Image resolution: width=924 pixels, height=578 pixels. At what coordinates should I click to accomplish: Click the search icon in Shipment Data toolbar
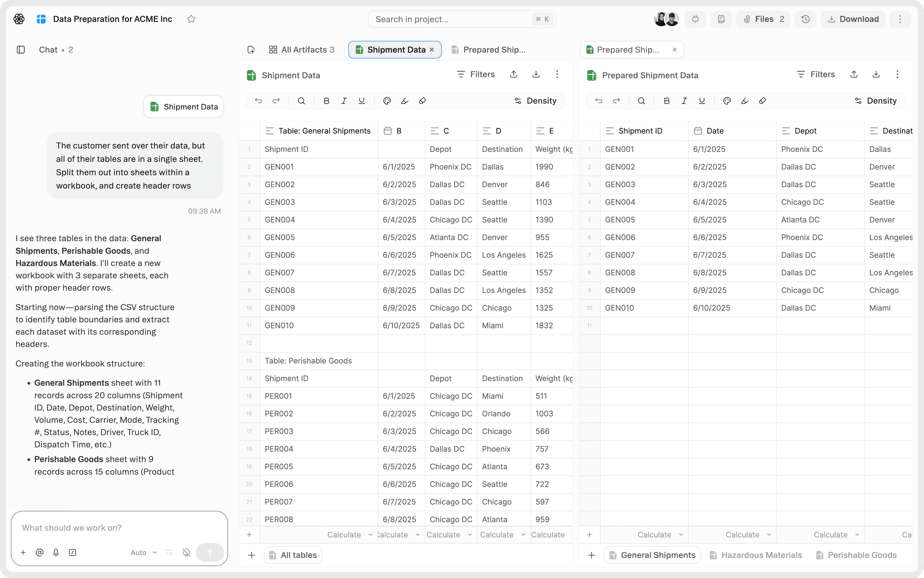(301, 101)
